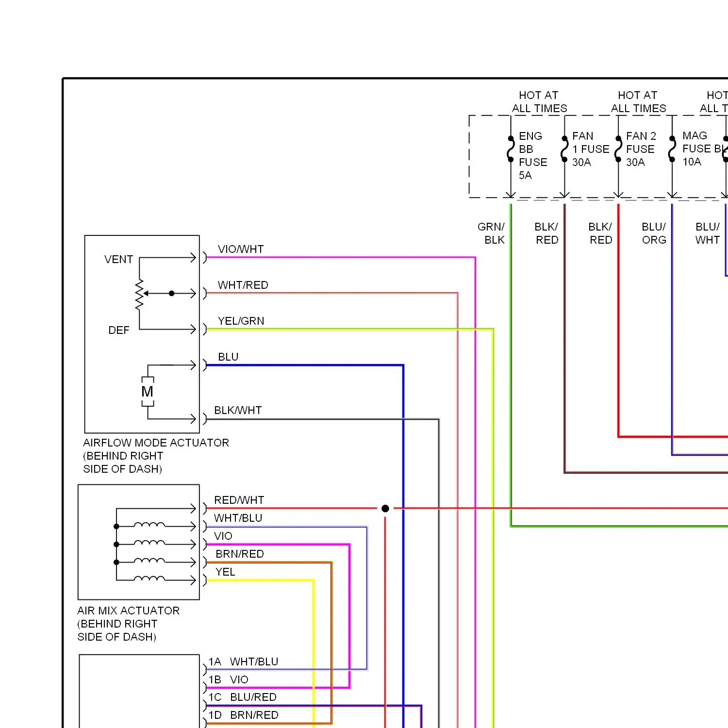Click the motor M symbol in airflow actuator
Screen dimensions: 728x728
(148, 391)
